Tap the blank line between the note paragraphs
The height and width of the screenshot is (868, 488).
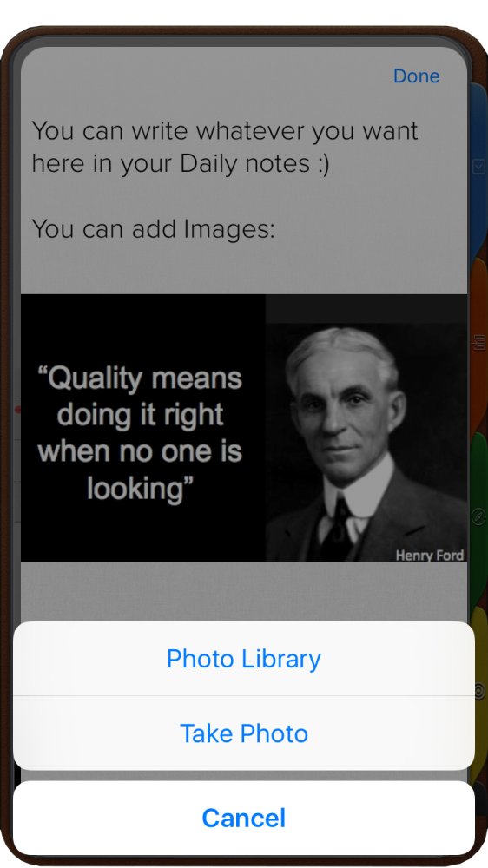click(244, 196)
